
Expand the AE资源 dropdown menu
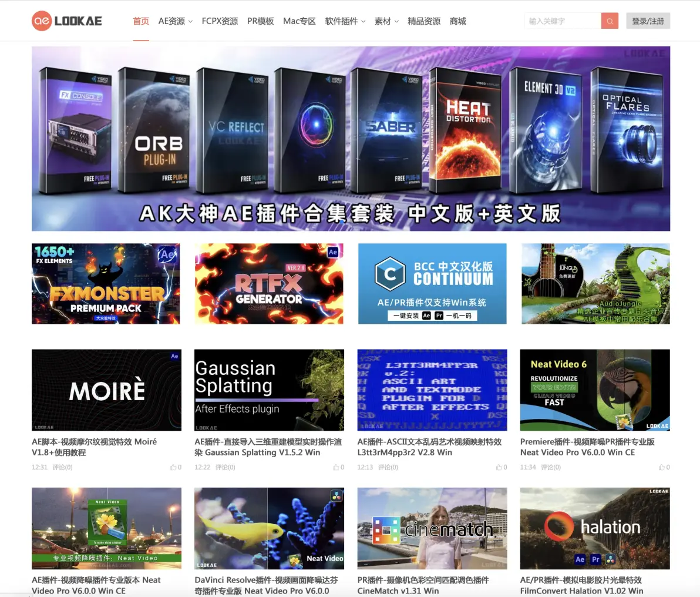176,21
